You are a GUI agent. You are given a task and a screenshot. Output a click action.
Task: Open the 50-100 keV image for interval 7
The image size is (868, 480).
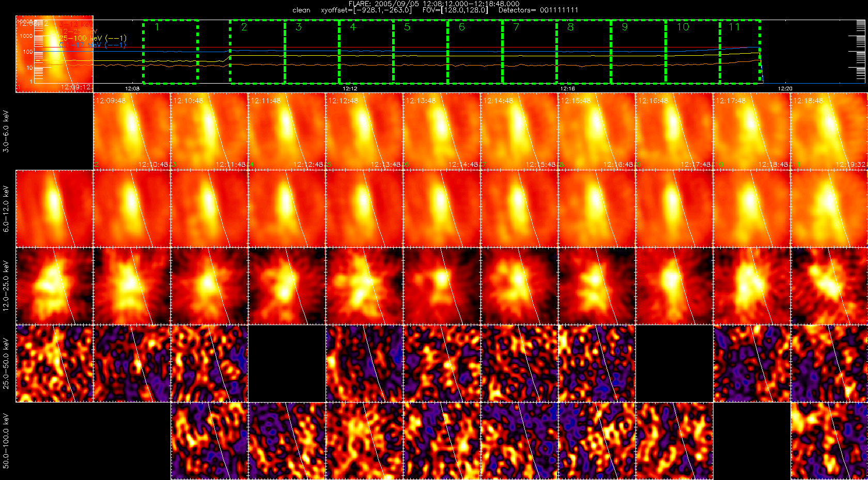tap(519, 441)
